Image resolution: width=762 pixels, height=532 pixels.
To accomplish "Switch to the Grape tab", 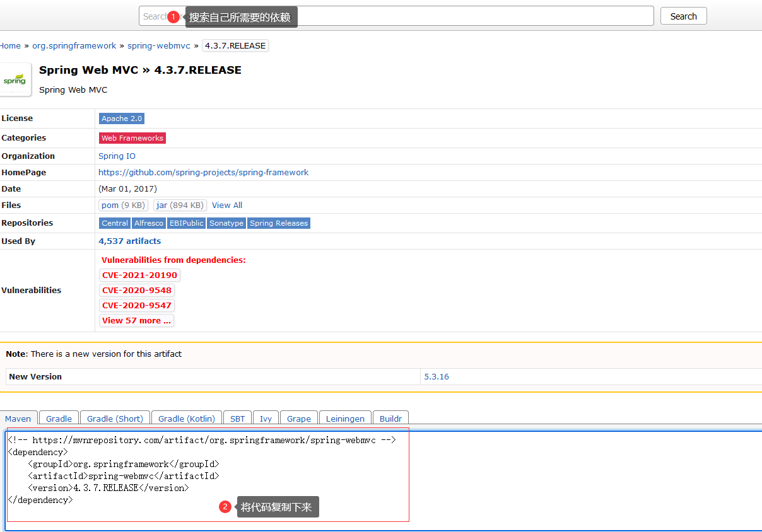I will pos(299,419).
